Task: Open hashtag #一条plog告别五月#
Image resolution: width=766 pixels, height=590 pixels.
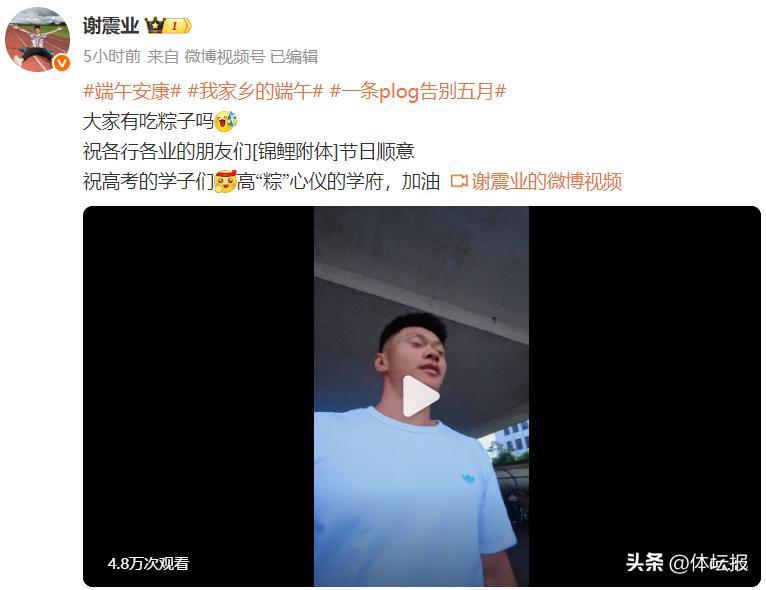Action: [x=418, y=91]
